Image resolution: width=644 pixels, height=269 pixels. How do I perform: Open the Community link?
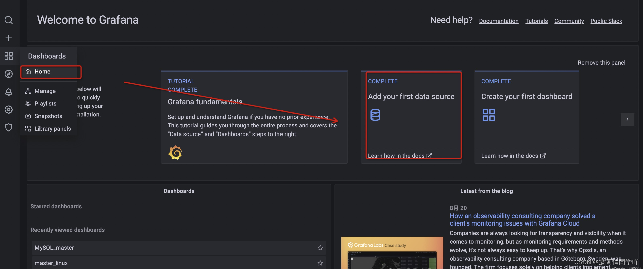[x=569, y=21]
